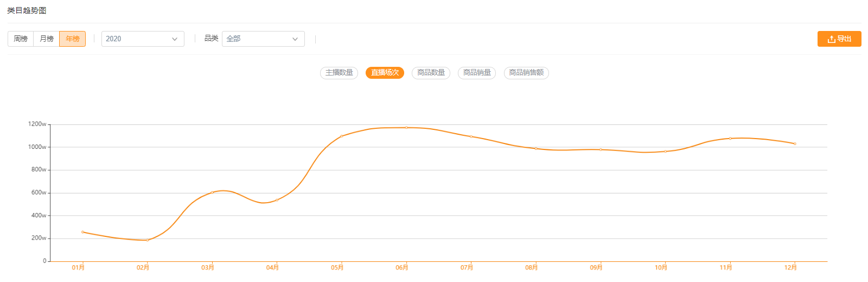Click the 05月 data point on chart
Viewport: 868px width, 282px height.
[x=342, y=136]
